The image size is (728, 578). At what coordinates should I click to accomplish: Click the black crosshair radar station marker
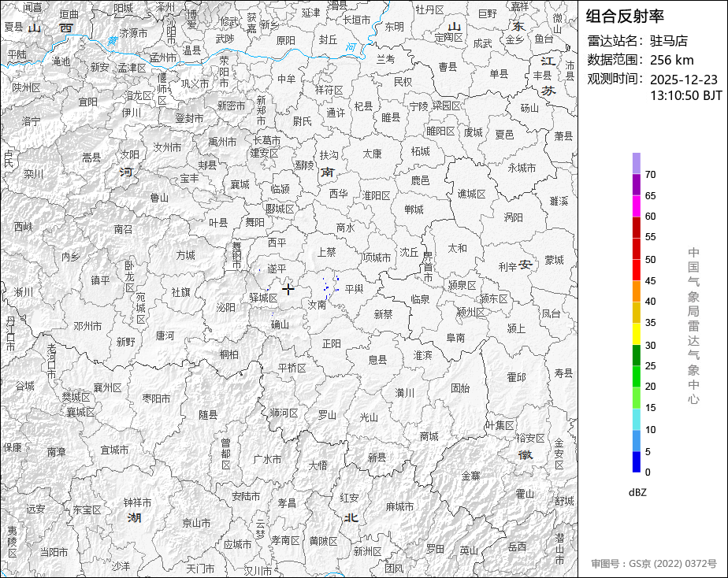click(x=288, y=289)
